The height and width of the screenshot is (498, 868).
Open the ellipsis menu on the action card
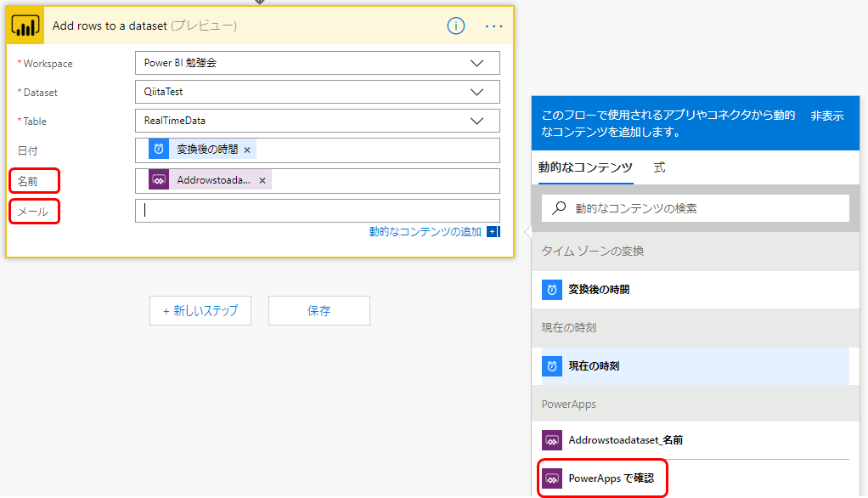coord(493,26)
